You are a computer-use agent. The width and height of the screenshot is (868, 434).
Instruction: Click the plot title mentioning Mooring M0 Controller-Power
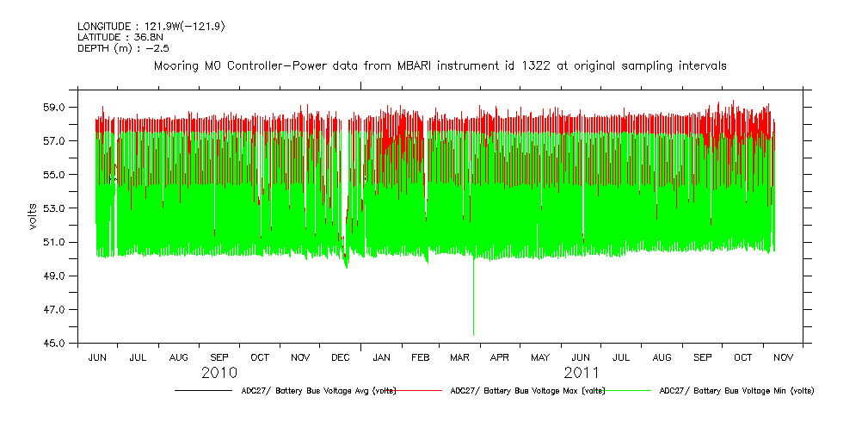440,65
